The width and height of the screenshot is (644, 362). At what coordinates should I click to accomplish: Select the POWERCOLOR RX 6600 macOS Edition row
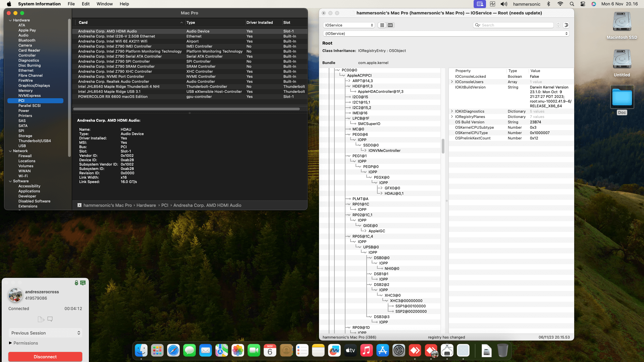point(190,97)
